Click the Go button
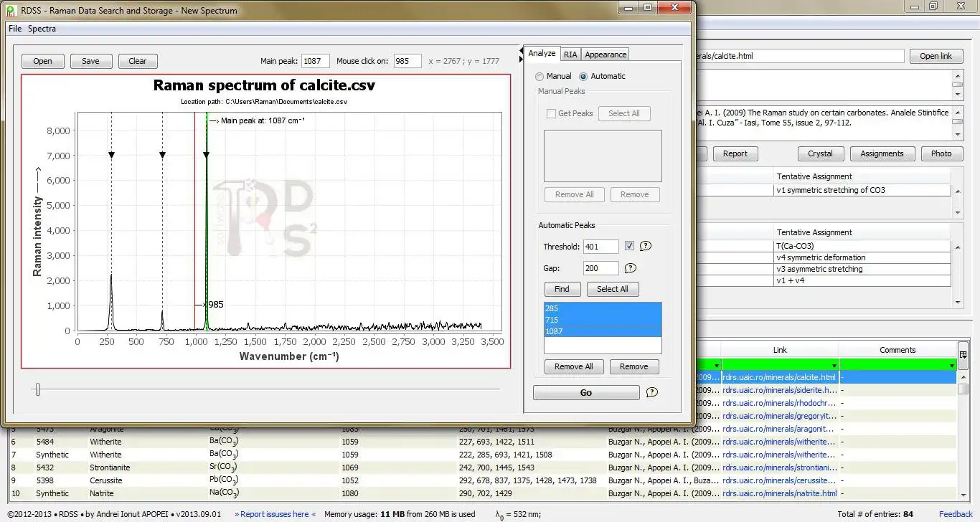Image resolution: width=980 pixels, height=522 pixels. 586,392
